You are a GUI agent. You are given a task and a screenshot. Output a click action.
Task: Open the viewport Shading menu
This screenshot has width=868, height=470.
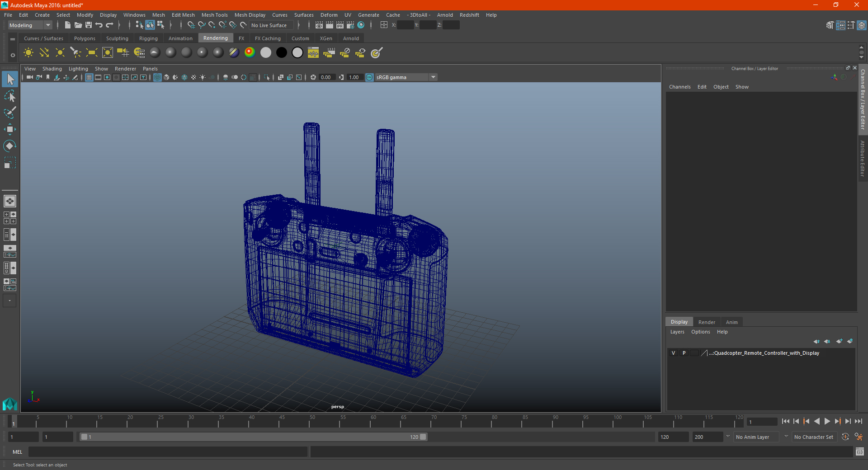[52, 69]
